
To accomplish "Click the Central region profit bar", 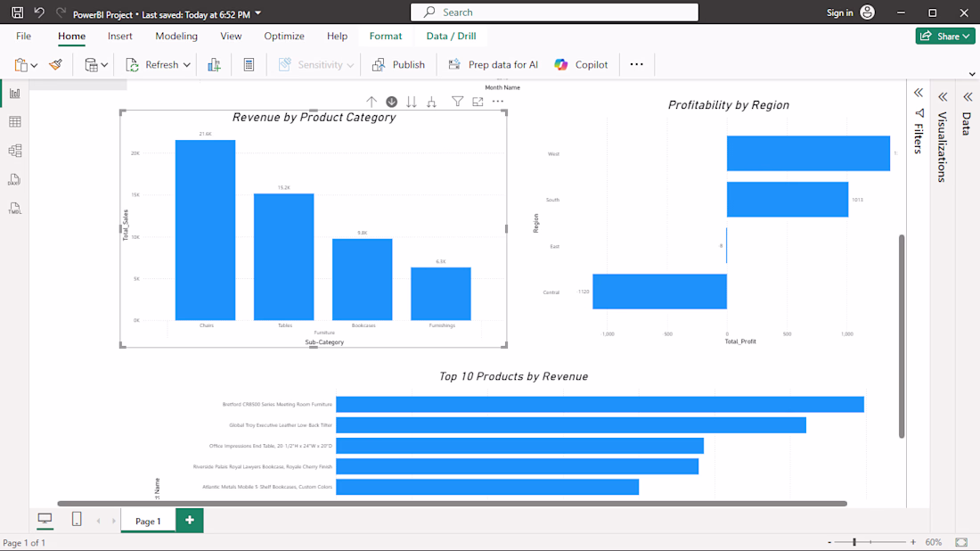I will (x=659, y=292).
